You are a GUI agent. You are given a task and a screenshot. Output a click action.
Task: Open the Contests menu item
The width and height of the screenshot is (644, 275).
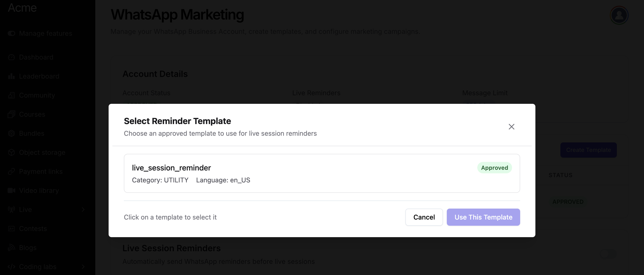33,229
